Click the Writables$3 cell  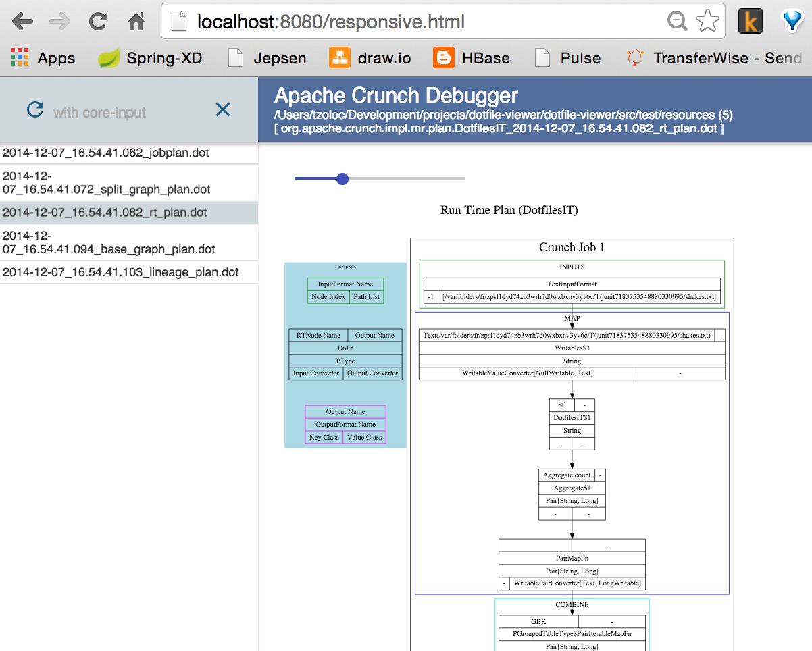click(x=572, y=348)
